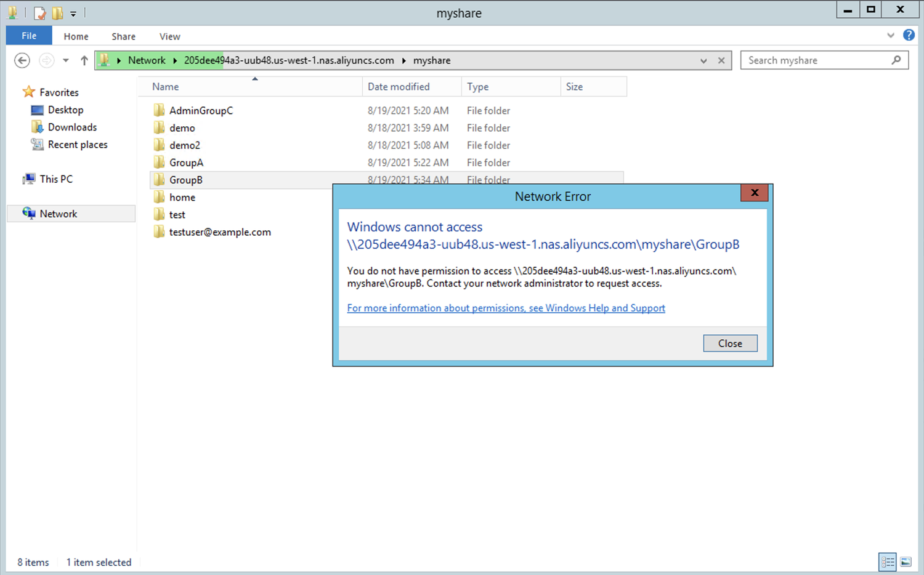Sort by the Size column header

pos(594,87)
